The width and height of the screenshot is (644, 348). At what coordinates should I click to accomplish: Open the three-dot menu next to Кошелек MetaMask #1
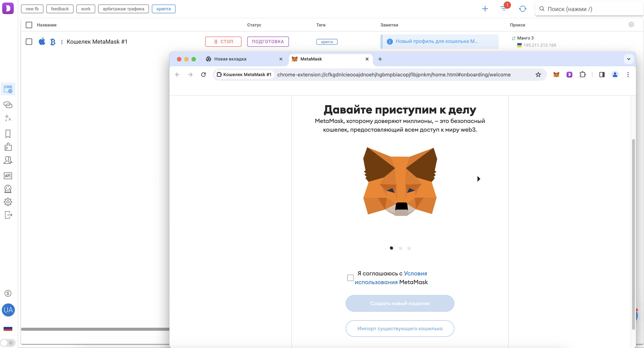pos(62,42)
